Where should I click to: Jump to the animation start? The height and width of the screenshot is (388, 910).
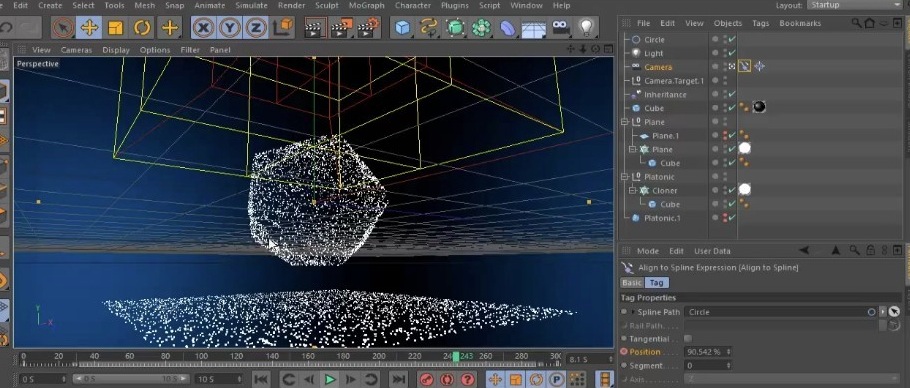pyautogui.click(x=261, y=380)
